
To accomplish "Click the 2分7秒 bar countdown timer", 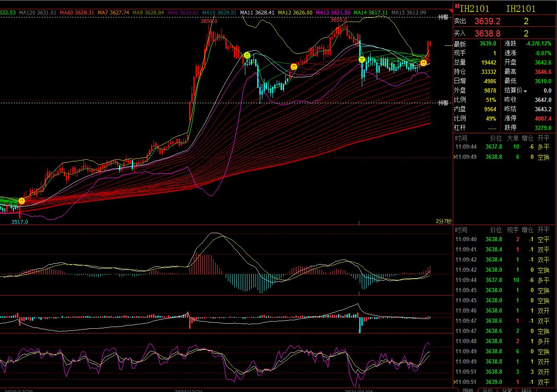I will coord(443,221).
